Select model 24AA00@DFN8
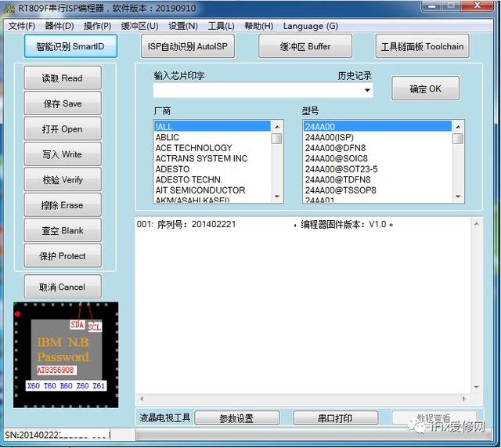 [377, 148]
